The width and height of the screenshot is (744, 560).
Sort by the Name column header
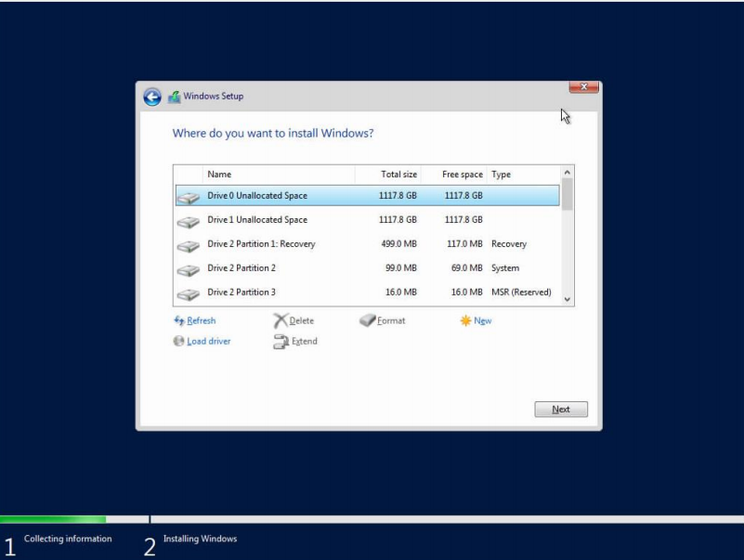tap(279, 175)
